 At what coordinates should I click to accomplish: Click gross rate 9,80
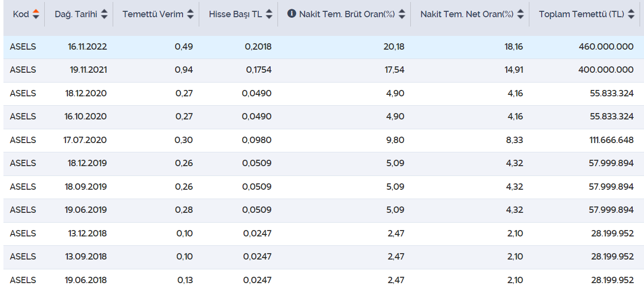(x=396, y=140)
